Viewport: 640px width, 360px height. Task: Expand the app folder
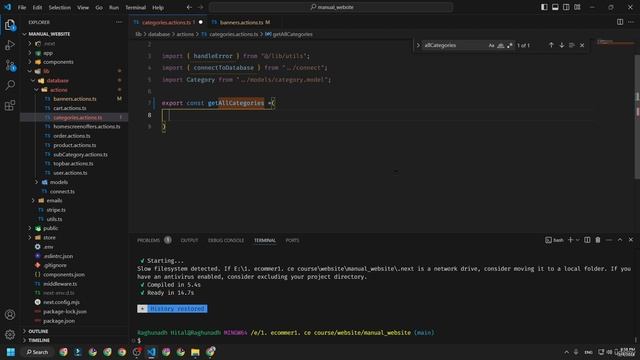(x=47, y=53)
